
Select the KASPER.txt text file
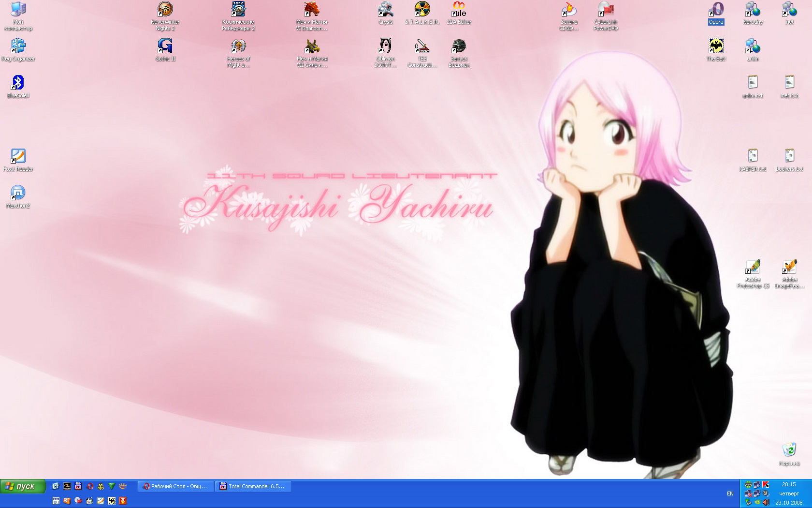[x=753, y=160]
